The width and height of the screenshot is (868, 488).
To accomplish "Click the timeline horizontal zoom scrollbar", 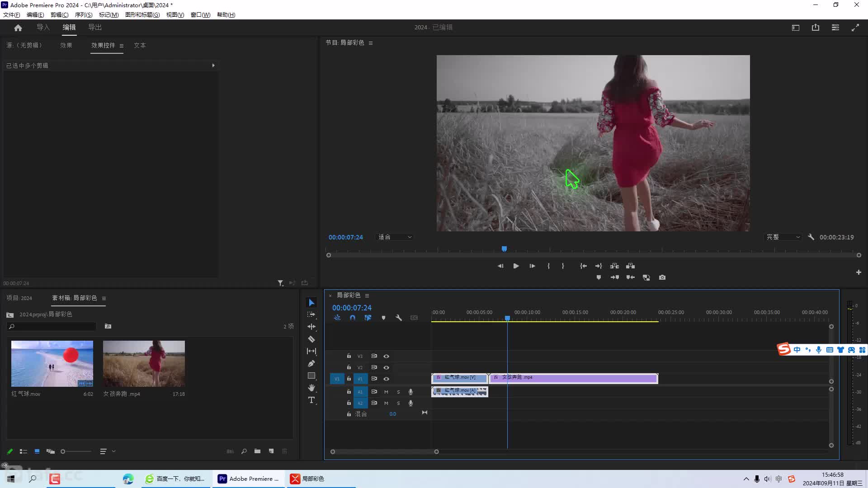I will (384, 451).
